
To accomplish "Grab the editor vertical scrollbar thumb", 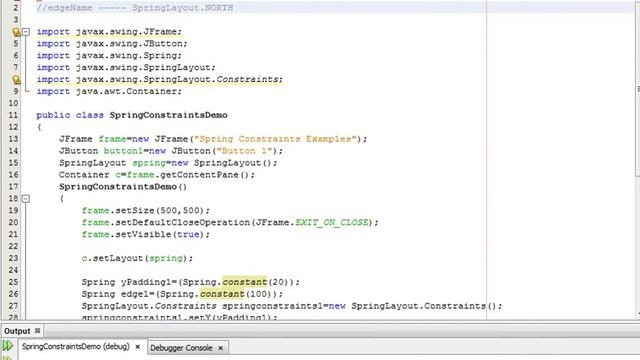I will click(x=638, y=88).
